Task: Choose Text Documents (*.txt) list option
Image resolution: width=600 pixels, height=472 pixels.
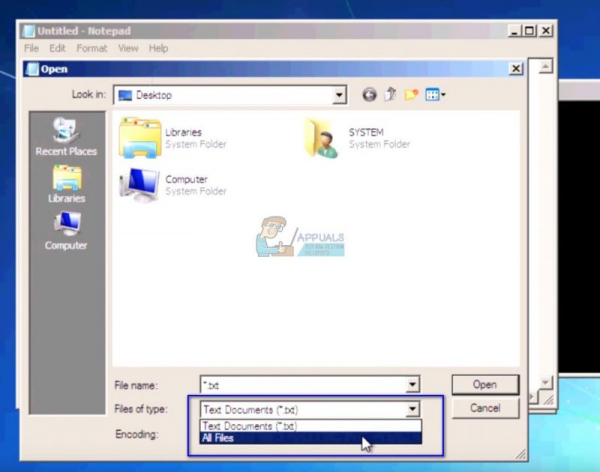Action: (x=311, y=426)
